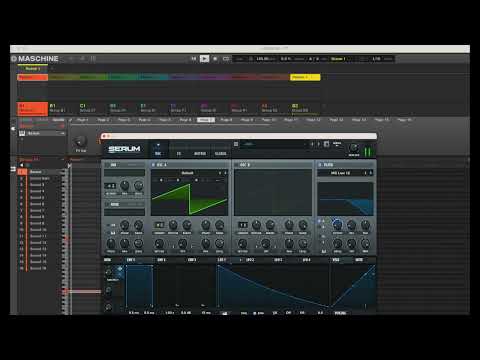Switch to Serum GLOBAL tab
The height and width of the screenshot is (360, 480).
pos(221,153)
